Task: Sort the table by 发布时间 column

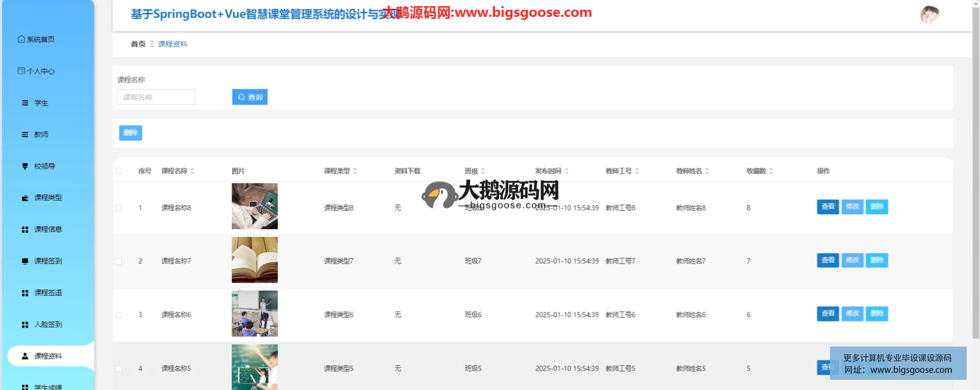Action: pos(567,171)
